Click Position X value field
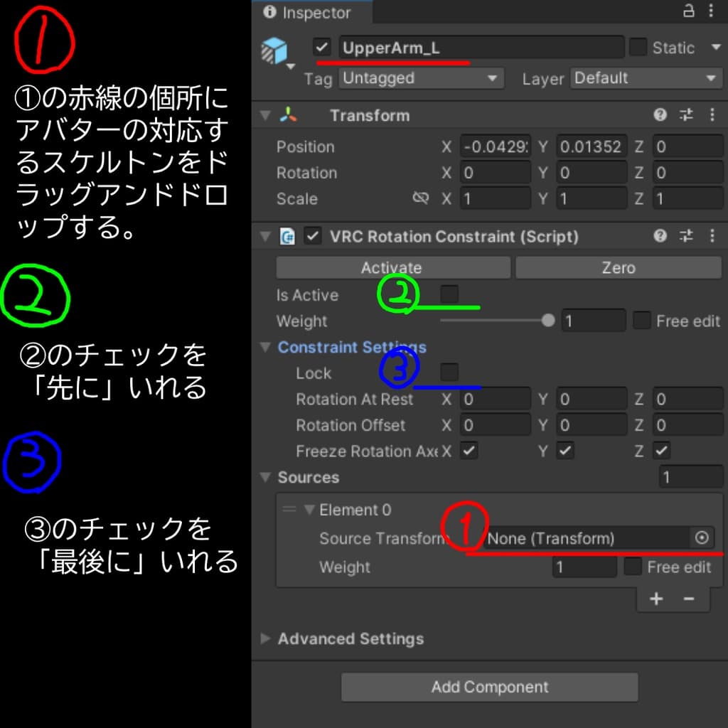The image size is (728, 728). click(x=496, y=146)
